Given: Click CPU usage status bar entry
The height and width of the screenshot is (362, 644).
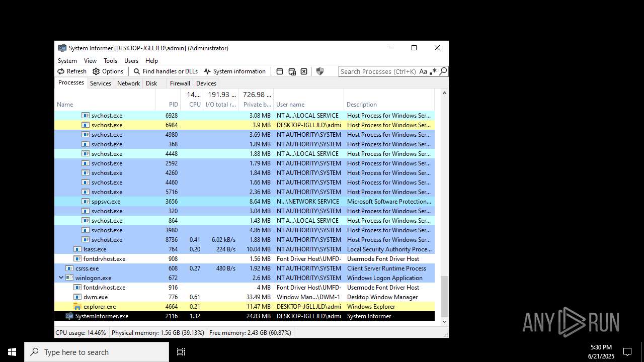Looking at the screenshot, I should pyautogui.click(x=81, y=333).
